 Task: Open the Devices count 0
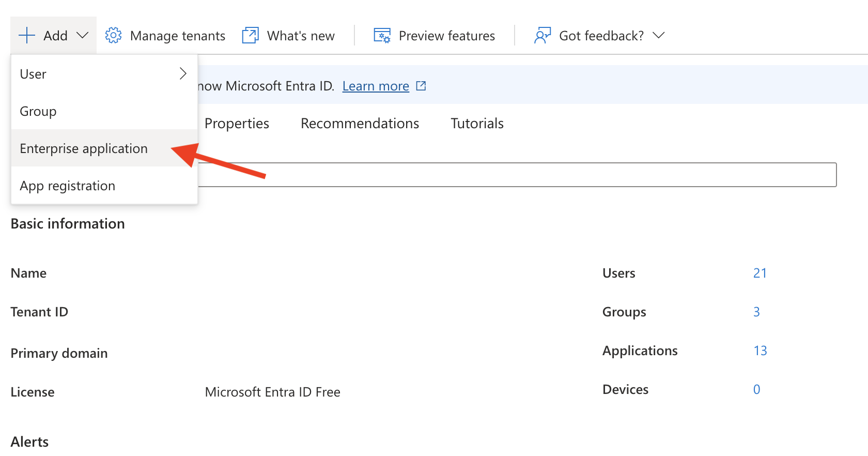click(756, 389)
